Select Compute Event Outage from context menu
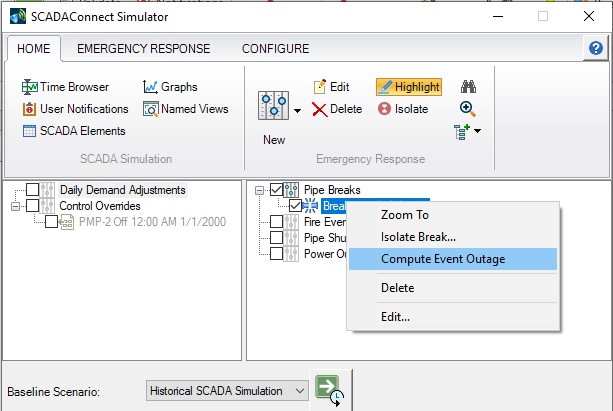 [443, 259]
